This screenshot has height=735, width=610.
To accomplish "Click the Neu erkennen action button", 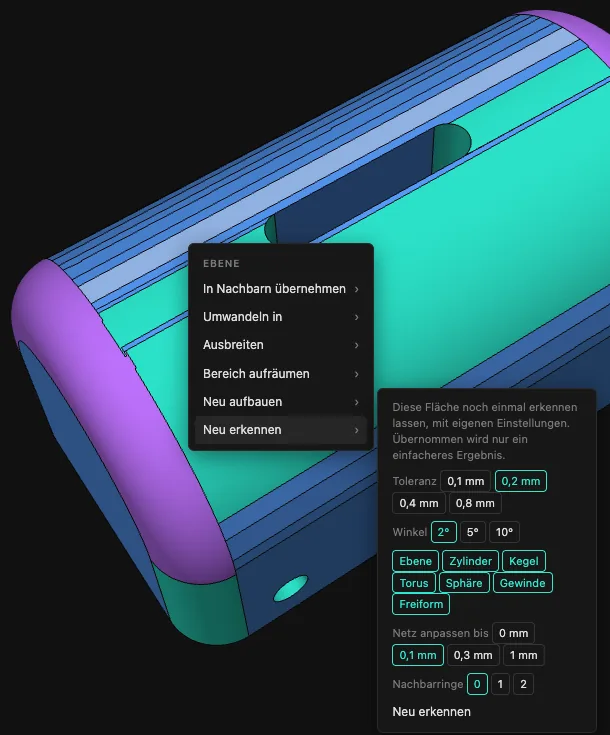I will click(431, 712).
